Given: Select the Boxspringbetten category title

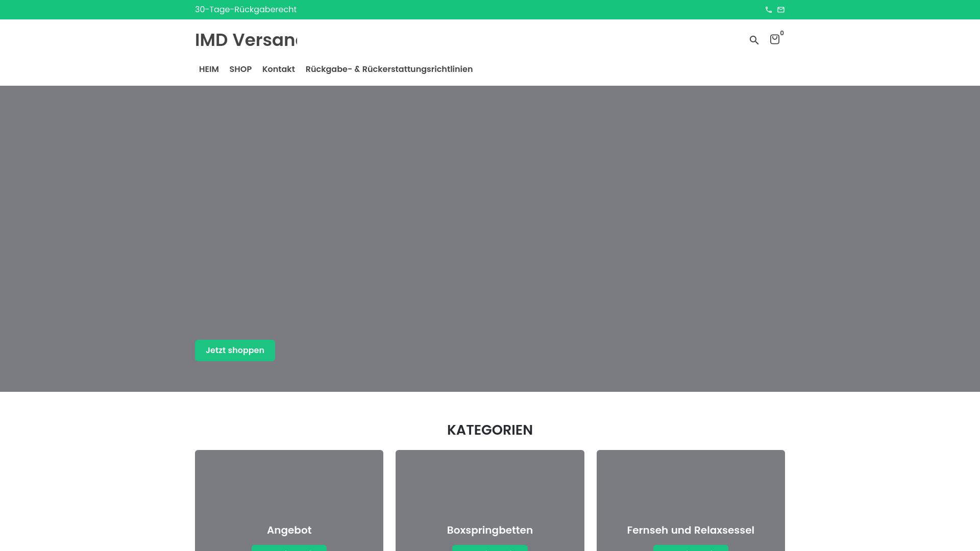Looking at the screenshot, I should [489, 530].
